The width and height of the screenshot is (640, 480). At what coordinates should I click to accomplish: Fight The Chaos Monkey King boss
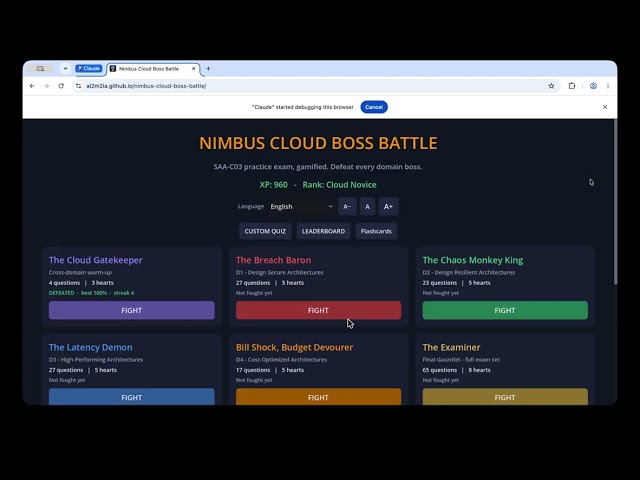[505, 310]
